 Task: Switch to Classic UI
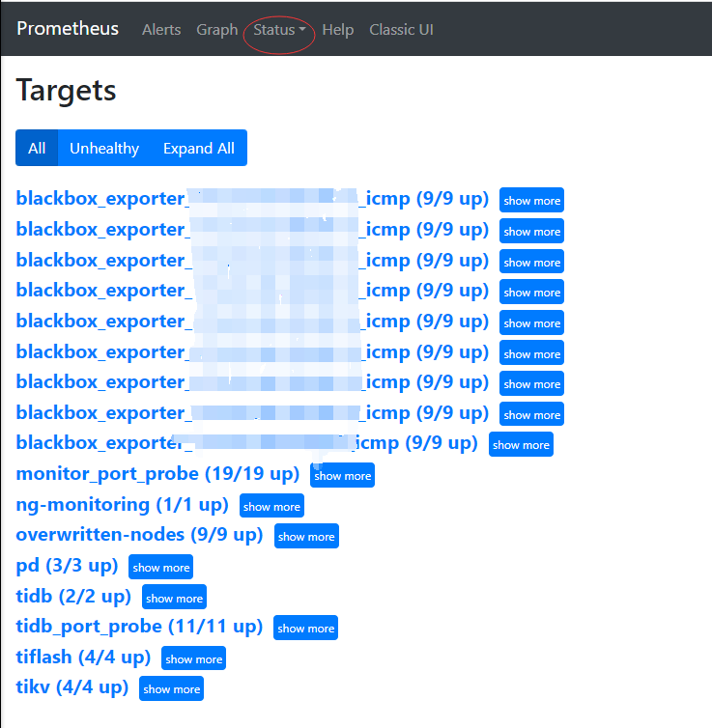click(401, 30)
